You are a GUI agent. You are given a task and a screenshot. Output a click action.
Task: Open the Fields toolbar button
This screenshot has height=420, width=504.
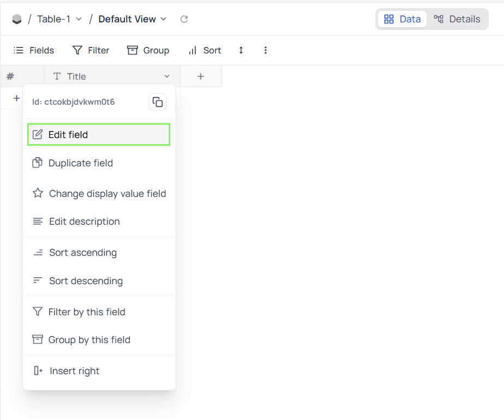[x=34, y=50]
